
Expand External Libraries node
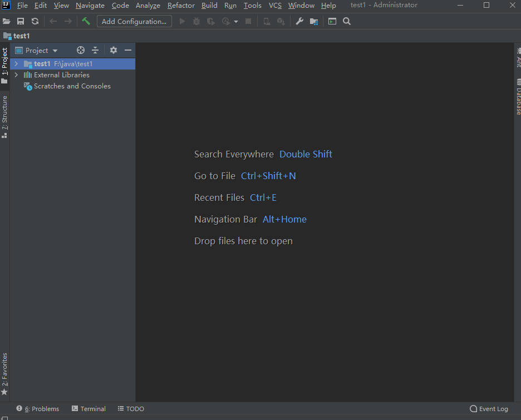coord(16,75)
